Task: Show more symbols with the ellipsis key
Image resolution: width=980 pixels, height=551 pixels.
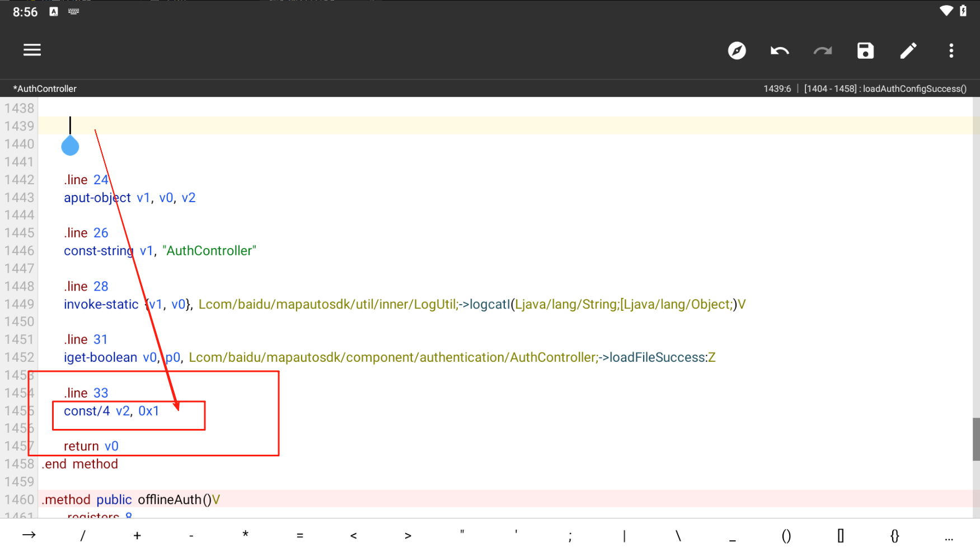Action: click(x=949, y=539)
